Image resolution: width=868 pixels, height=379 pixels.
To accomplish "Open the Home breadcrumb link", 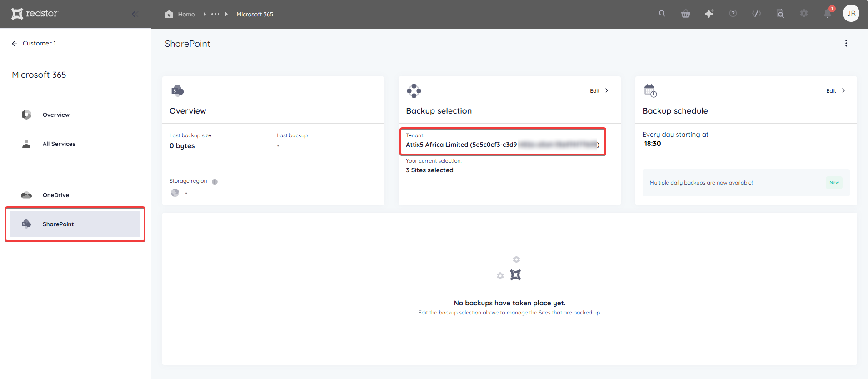I will tap(186, 14).
